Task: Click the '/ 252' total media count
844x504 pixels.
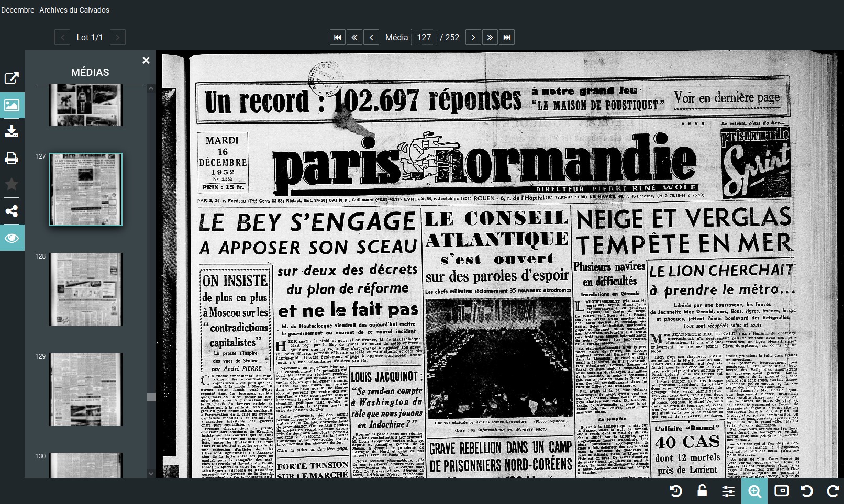Action: pyautogui.click(x=449, y=37)
